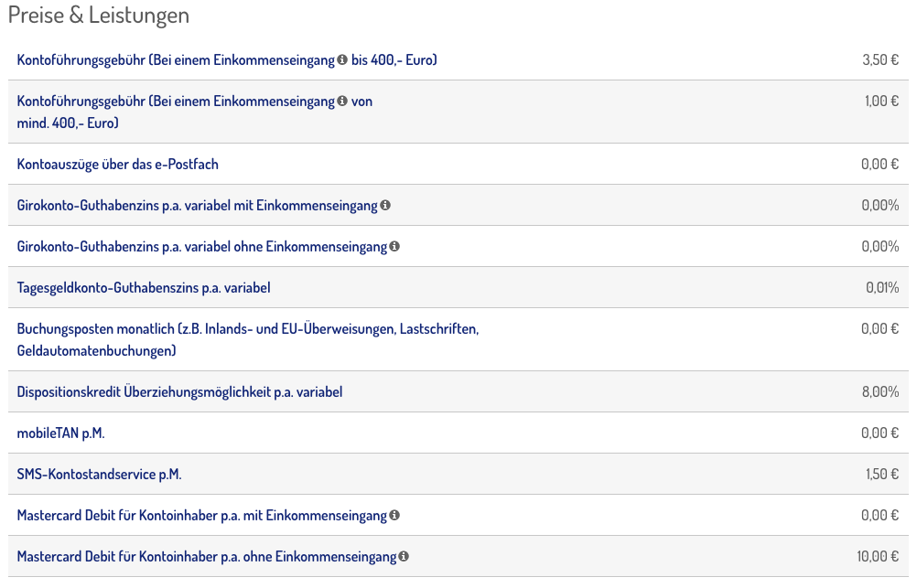Screen dimensions: 917x588
Task: Click 'Mastercard Debit für Kontoinhaber p.a. mit Einkommenseingang' text
Action: click(201, 516)
